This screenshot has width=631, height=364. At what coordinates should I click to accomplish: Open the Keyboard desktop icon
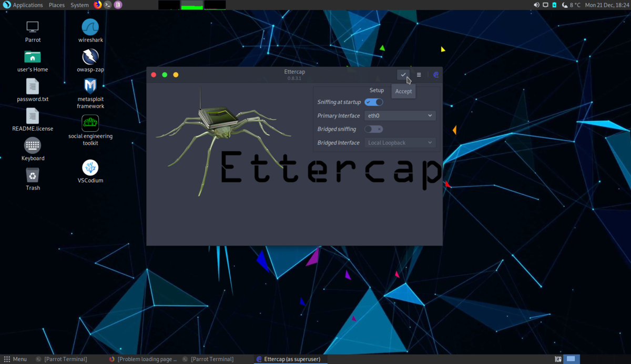pyautogui.click(x=33, y=150)
